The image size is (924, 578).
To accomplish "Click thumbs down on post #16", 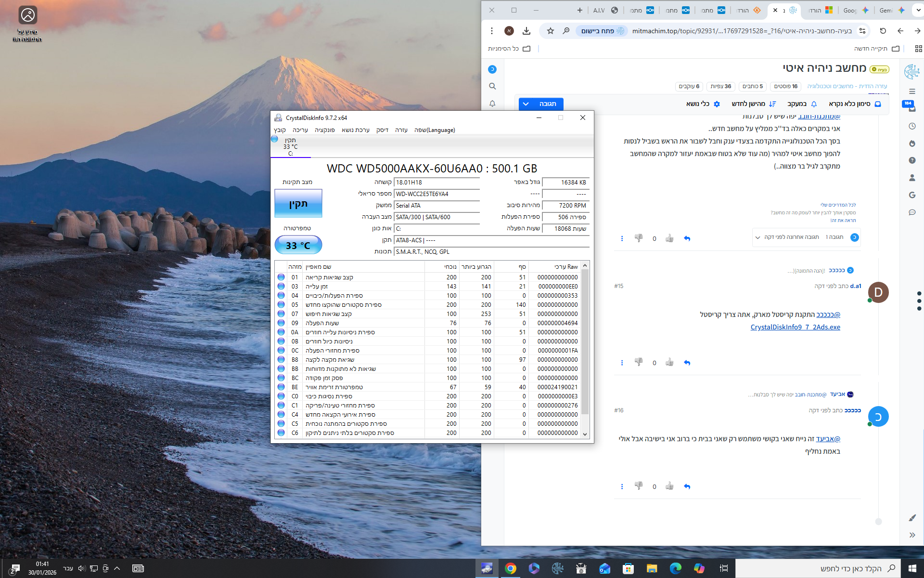I will pos(639,486).
